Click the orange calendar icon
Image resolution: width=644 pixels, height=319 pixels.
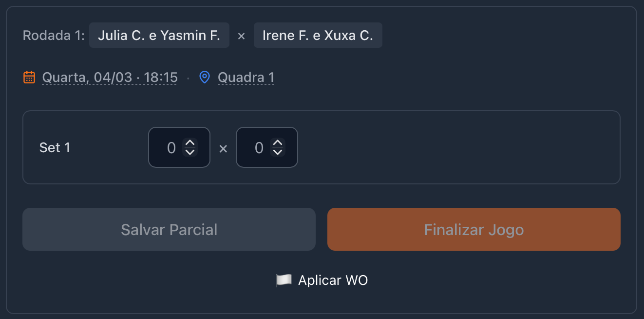pyautogui.click(x=29, y=77)
